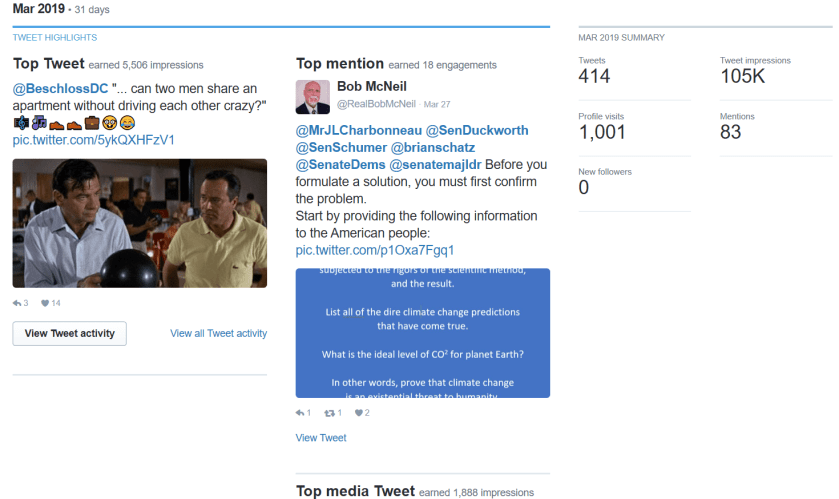Open the pic.twitter.com/p1Oxa7Fgq1 link

375,250
